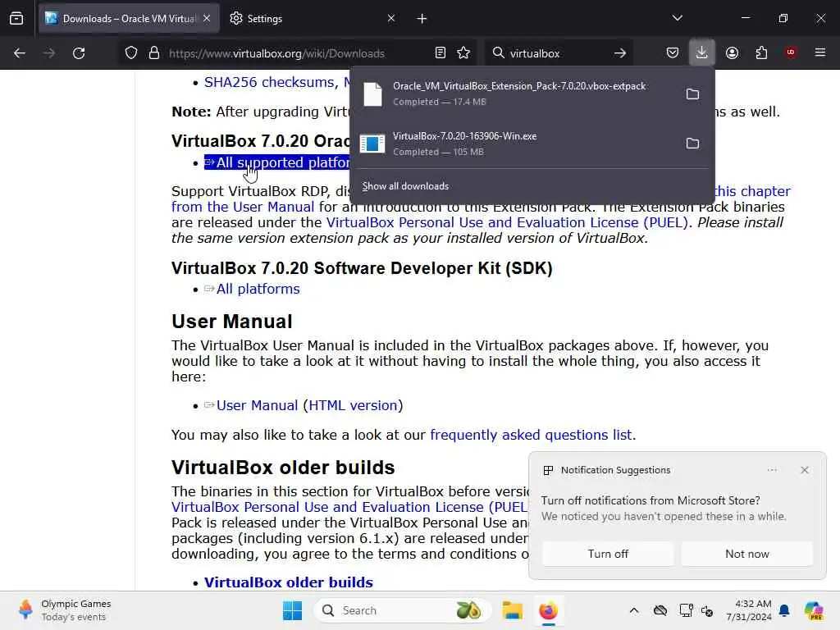Open frequently asked questions list
Screen dimensions: 840x630
[531, 435]
